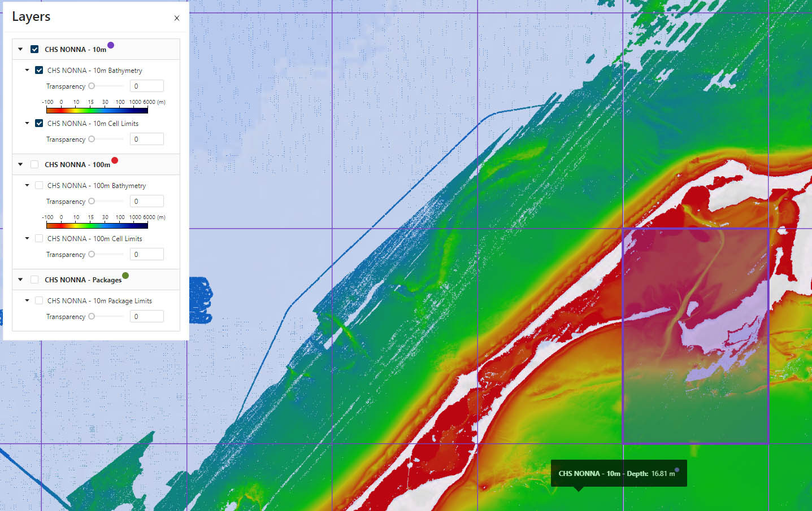
Task: Click the 100m Bathymetry transparency slider handle
Action: 92,201
